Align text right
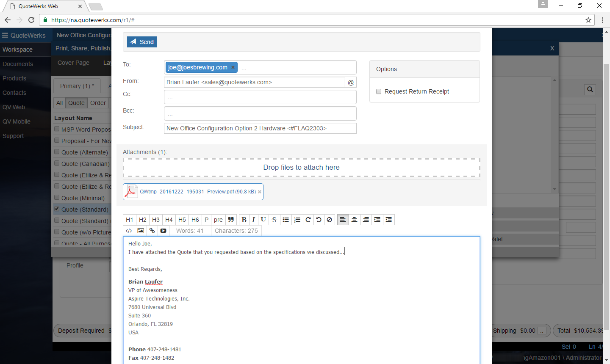The image size is (610, 364). 366,220
